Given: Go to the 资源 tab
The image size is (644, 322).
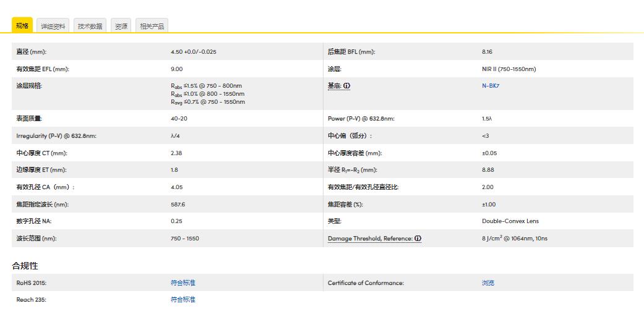Looking at the screenshot, I should (x=121, y=26).
